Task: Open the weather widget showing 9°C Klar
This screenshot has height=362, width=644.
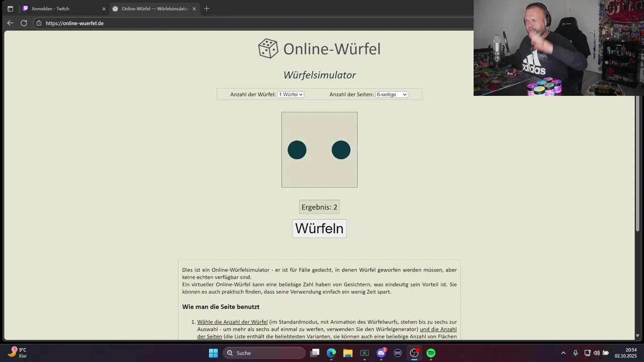Action: click(17, 352)
